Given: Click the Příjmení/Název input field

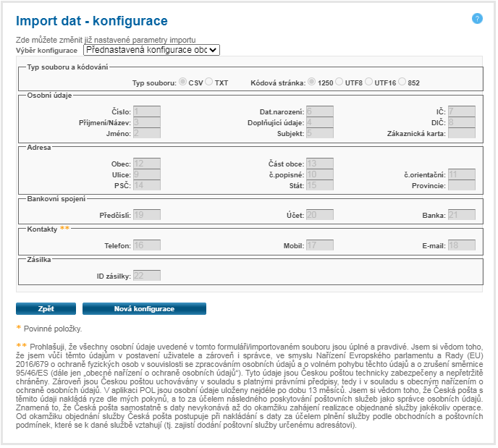Looking at the screenshot, I should point(146,122).
